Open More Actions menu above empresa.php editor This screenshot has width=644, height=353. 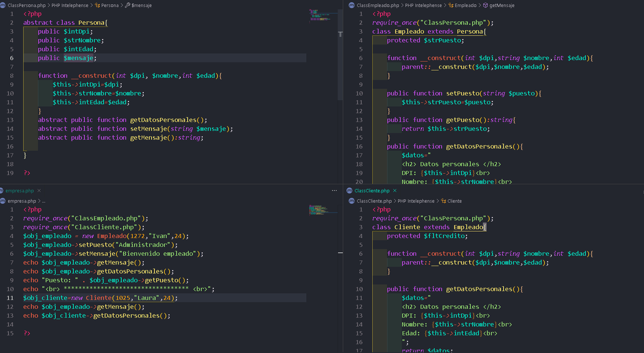pos(335,190)
